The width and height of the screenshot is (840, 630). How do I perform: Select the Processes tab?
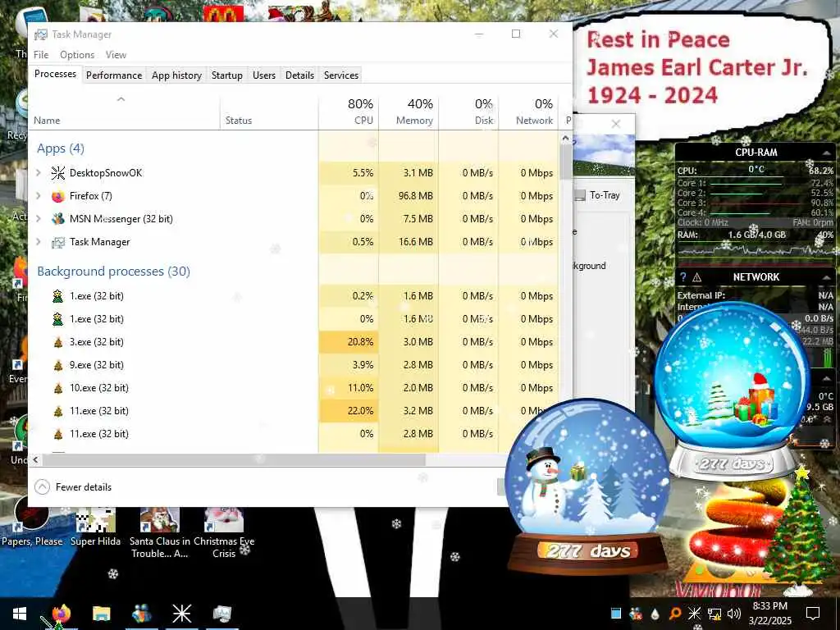coord(55,74)
